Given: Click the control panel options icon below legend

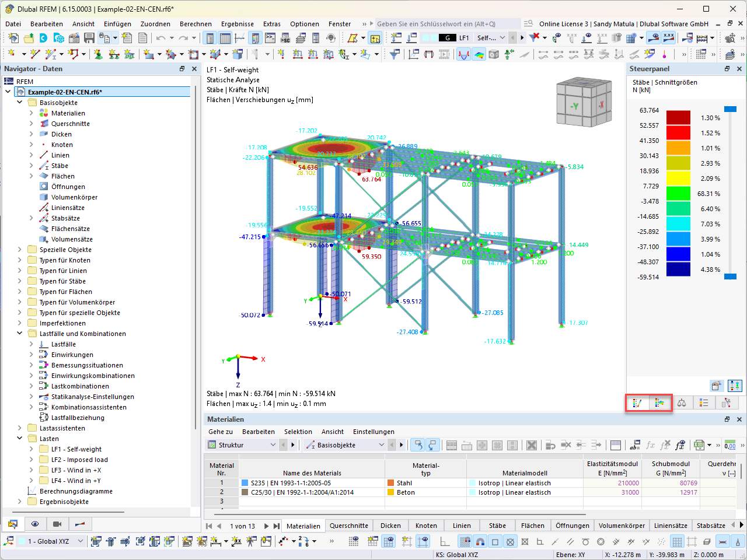Looking at the screenshot, I should (716, 386).
